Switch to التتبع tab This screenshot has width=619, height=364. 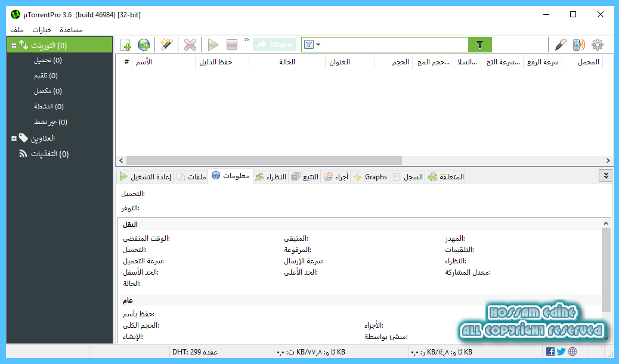(x=305, y=177)
